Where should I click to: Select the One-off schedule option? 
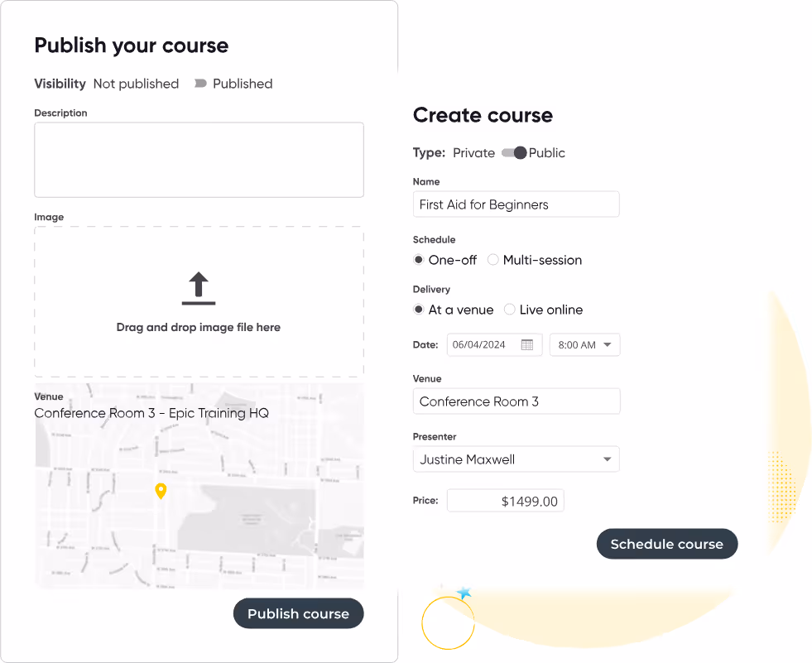coord(418,259)
